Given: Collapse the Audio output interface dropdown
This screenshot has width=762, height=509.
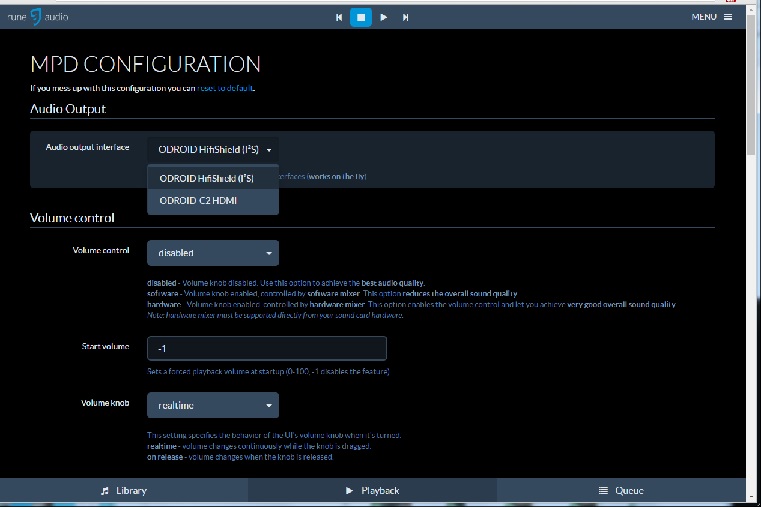Looking at the screenshot, I should pos(213,150).
